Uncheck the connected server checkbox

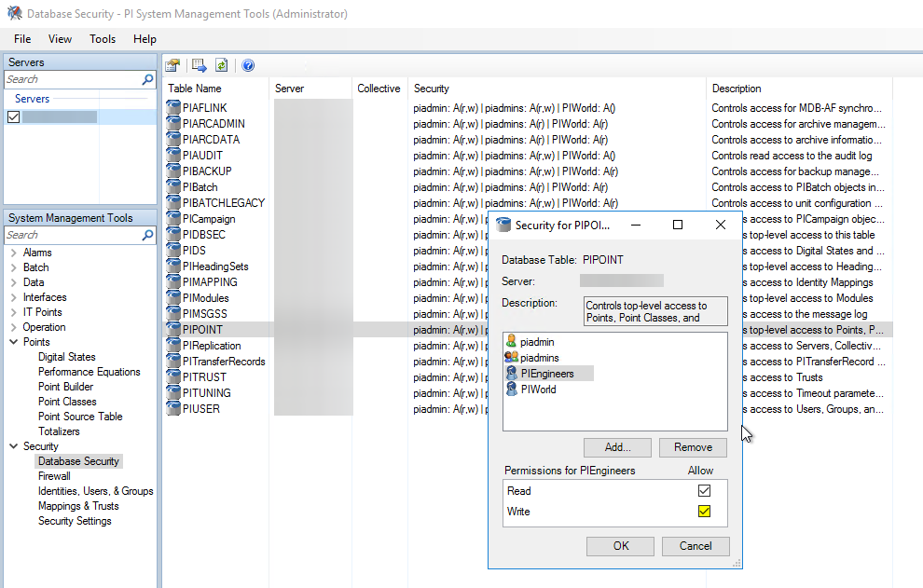click(x=13, y=117)
